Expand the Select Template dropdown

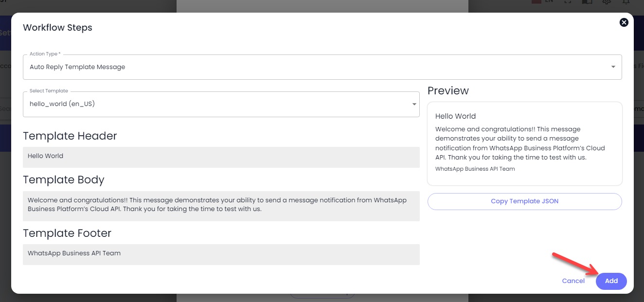pyautogui.click(x=221, y=104)
